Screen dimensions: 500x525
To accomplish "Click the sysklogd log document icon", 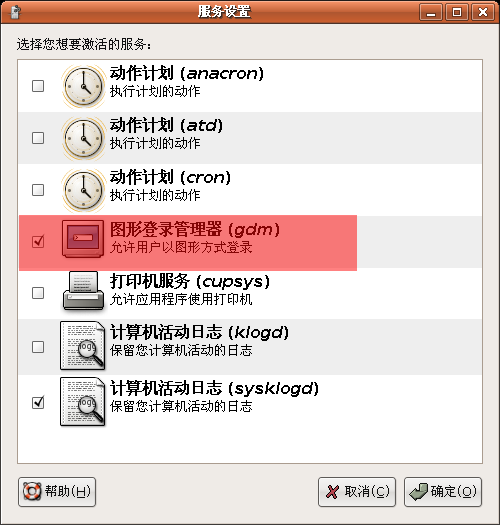I will (83, 401).
